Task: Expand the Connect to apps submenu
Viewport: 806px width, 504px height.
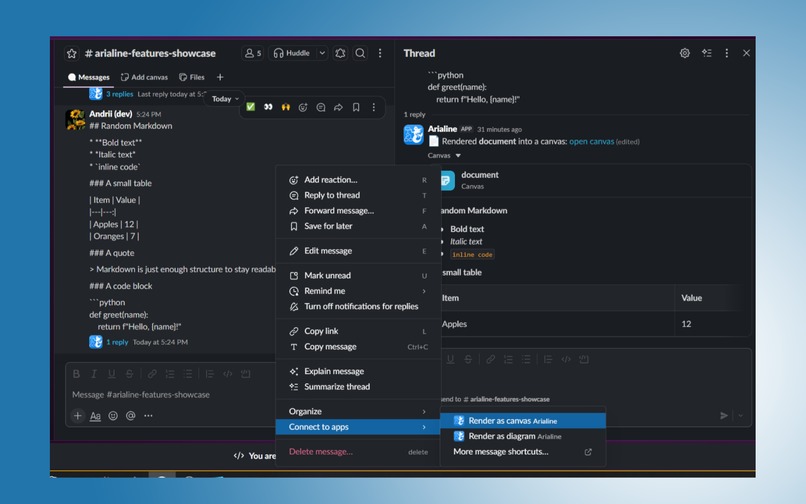Action: (358, 426)
